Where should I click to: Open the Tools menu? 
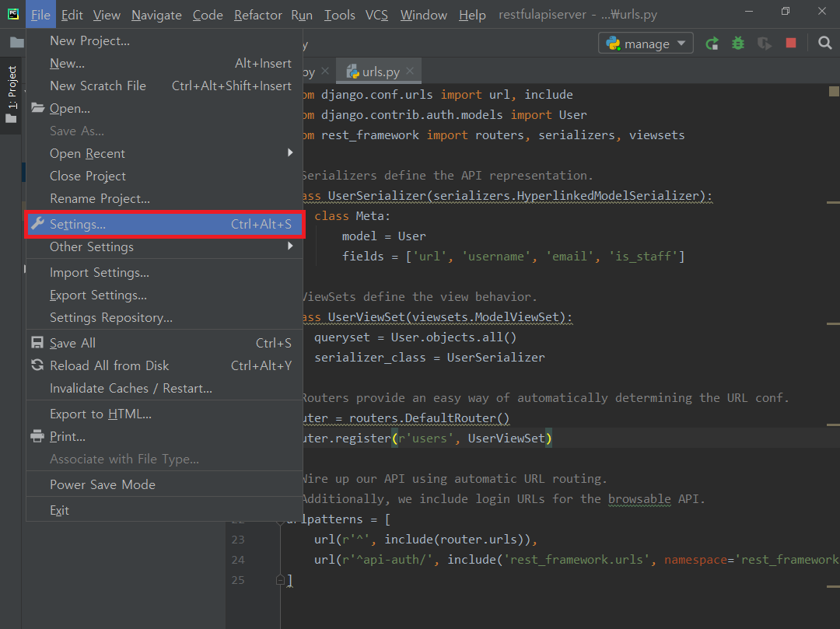pos(340,15)
